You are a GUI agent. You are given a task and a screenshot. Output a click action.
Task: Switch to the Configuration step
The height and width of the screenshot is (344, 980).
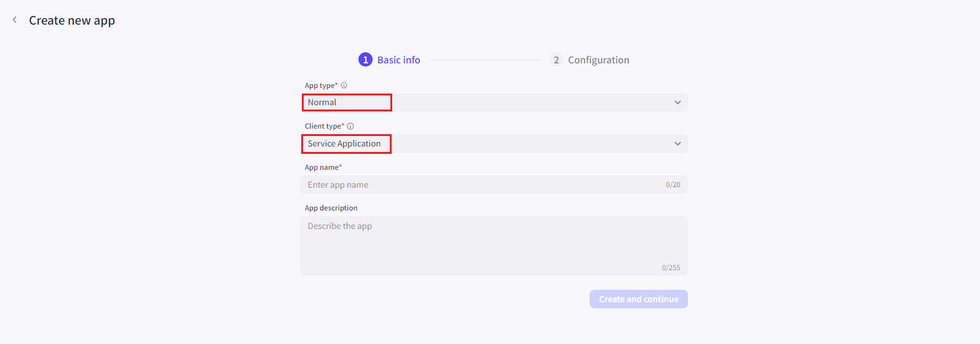tap(599, 60)
